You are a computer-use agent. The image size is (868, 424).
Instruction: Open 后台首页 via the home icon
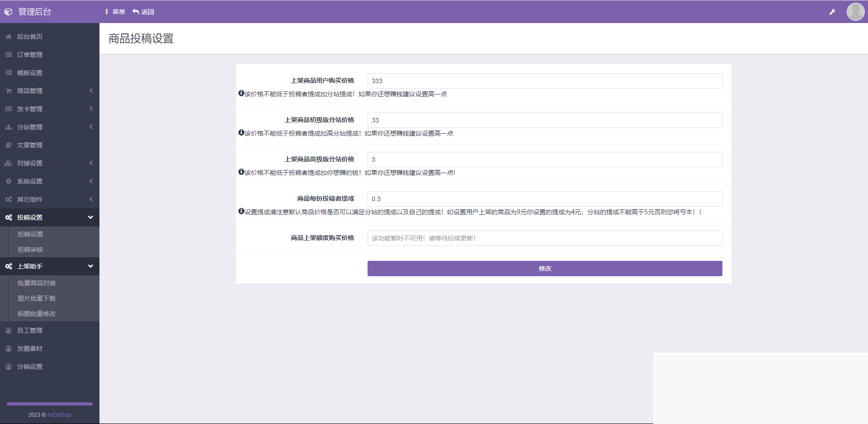point(8,37)
